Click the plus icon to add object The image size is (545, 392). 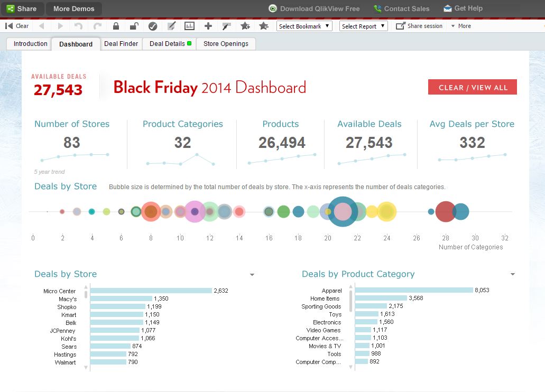pos(208,26)
